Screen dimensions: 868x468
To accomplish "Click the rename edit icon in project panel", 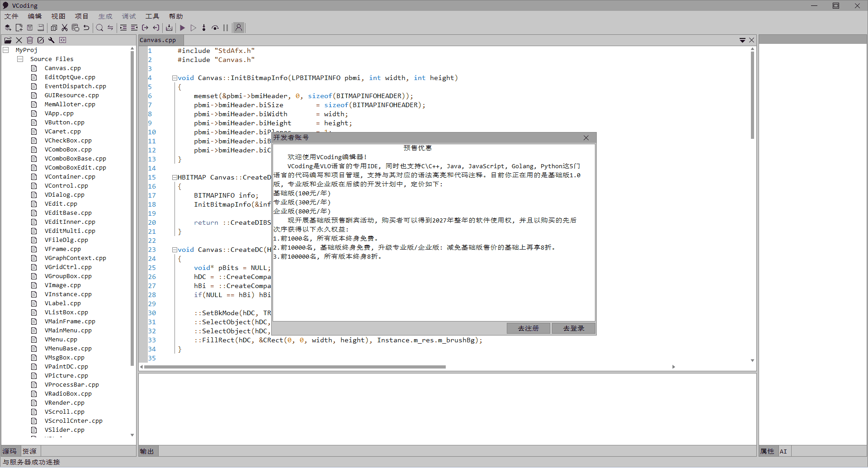I will [x=41, y=40].
